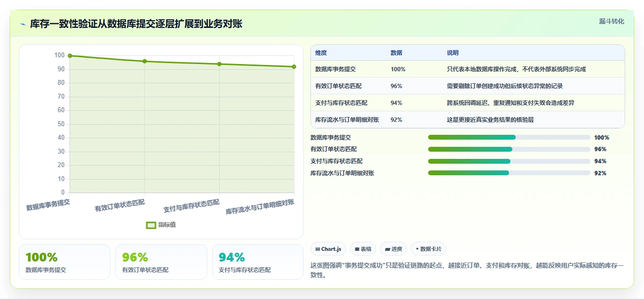This screenshot has width=644, height=299.
Task: Open the 96% 有效订单状态匹配 stat card
Action: [x=161, y=262]
